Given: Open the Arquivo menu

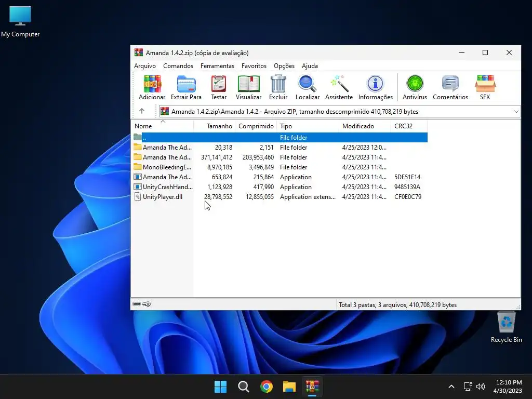Looking at the screenshot, I should (145, 66).
